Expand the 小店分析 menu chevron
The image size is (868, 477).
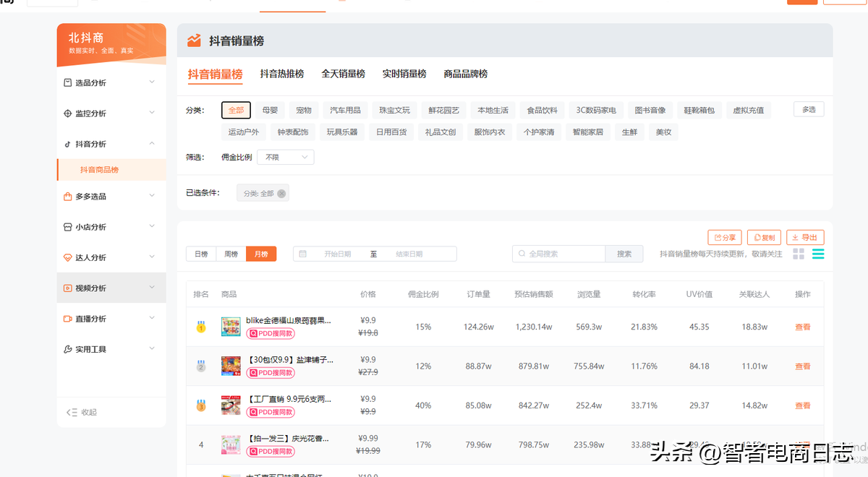pos(152,226)
